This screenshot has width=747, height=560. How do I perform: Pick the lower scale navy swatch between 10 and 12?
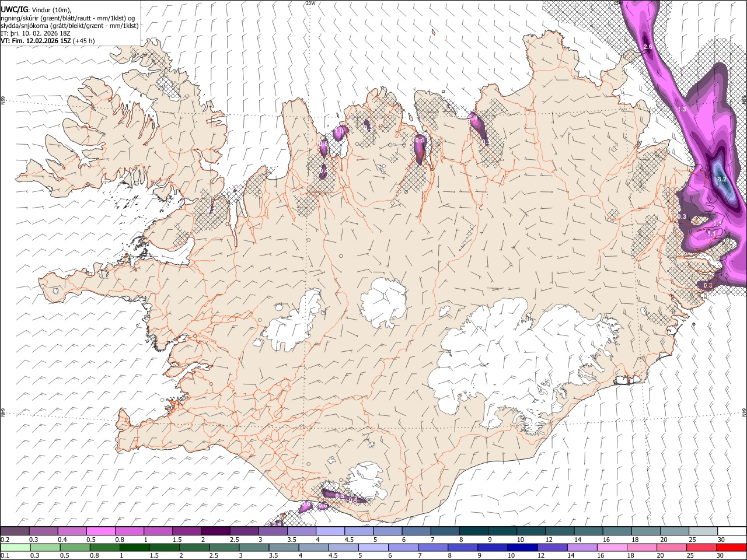522,547
